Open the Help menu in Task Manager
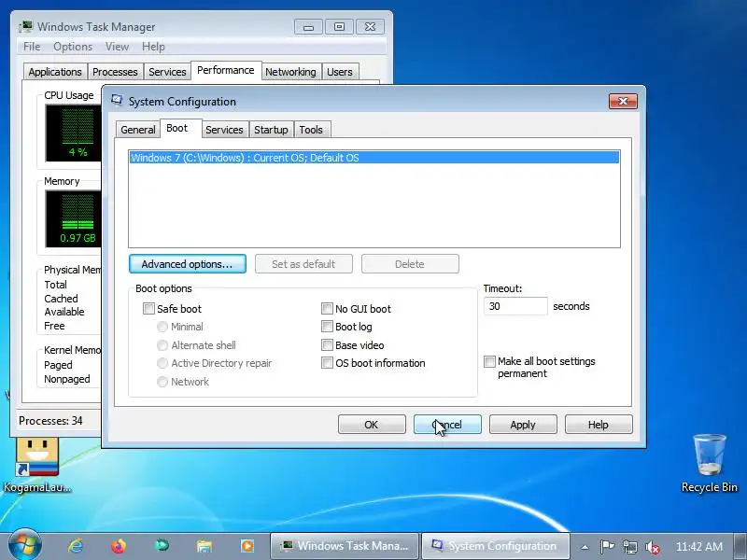 tap(153, 47)
